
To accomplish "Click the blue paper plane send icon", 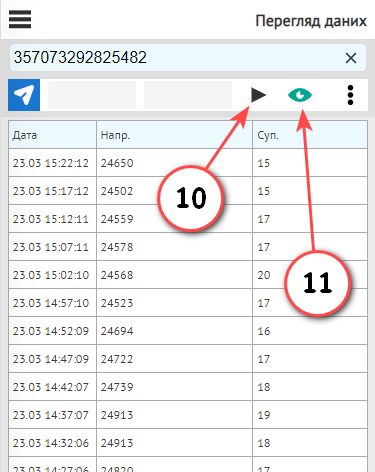I will [24, 95].
